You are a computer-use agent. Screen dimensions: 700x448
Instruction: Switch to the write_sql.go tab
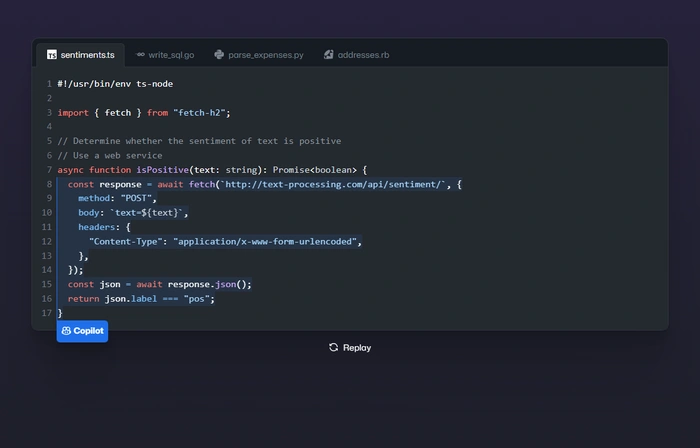171,55
